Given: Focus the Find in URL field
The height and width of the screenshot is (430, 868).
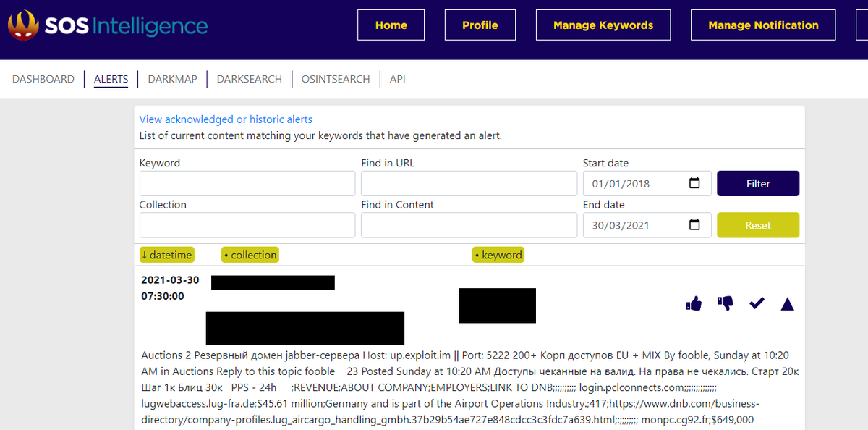Looking at the screenshot, I should [x=469, y=183].
